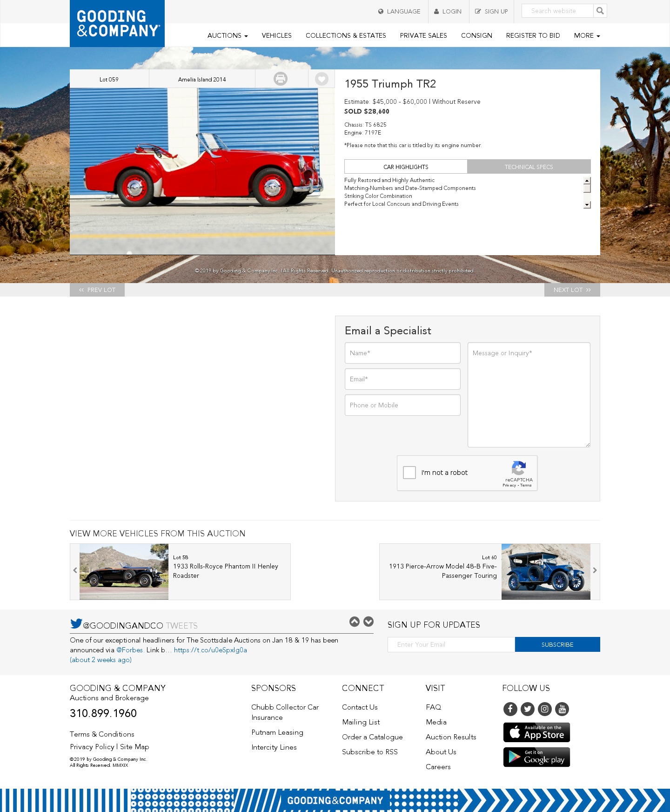This screenshot has height=812, width=670.
Task: Select the Car Highlights tab
Action: pyautogui.click(x=406, y=167)
